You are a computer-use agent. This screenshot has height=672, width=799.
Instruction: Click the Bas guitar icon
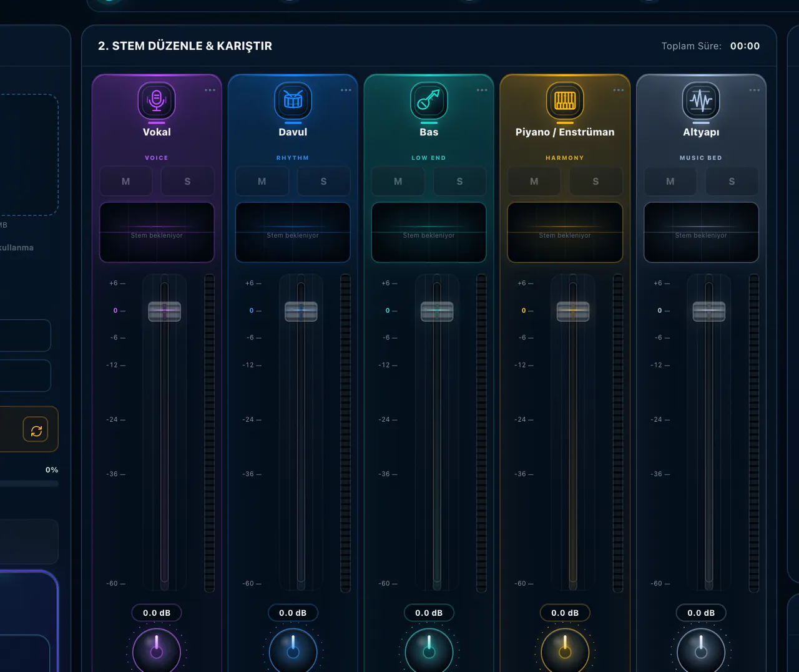(x=429, y=100)
